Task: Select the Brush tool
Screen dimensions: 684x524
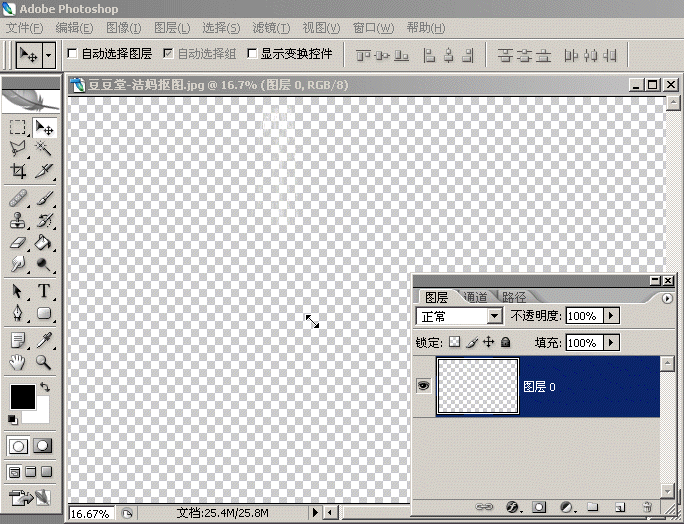Action: (44, 199)
